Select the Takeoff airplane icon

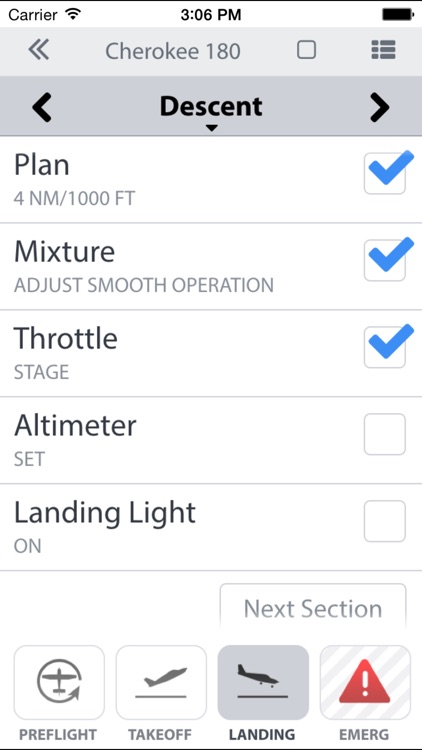[161, 682]
